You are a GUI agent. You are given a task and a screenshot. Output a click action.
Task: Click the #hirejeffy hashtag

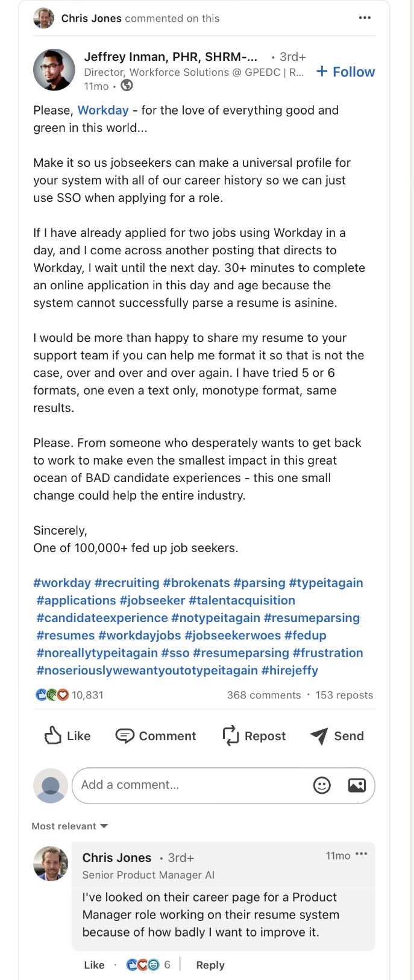(289, 670)
